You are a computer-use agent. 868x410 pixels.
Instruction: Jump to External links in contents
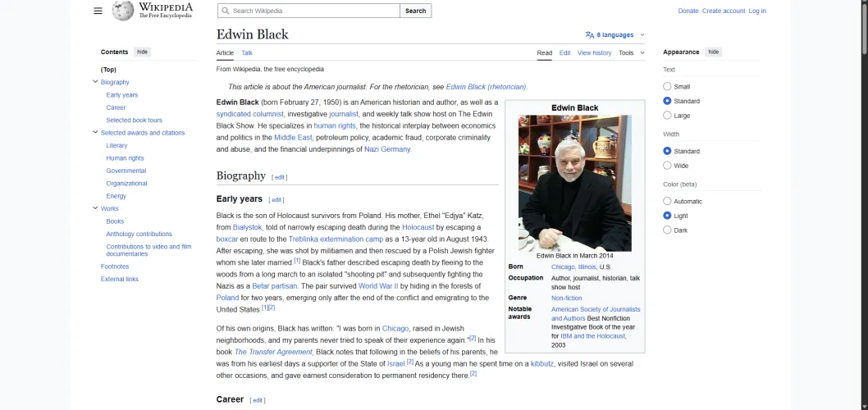click(120, 279)
